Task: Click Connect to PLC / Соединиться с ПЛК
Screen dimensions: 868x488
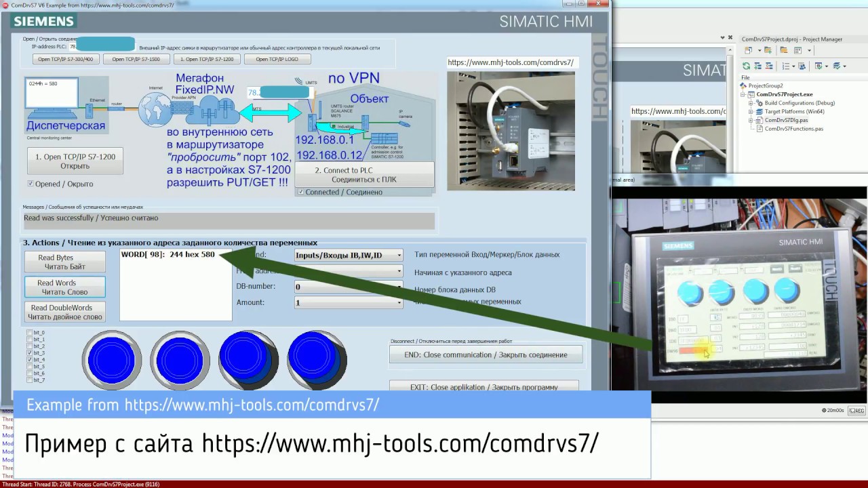Action: 363,175
